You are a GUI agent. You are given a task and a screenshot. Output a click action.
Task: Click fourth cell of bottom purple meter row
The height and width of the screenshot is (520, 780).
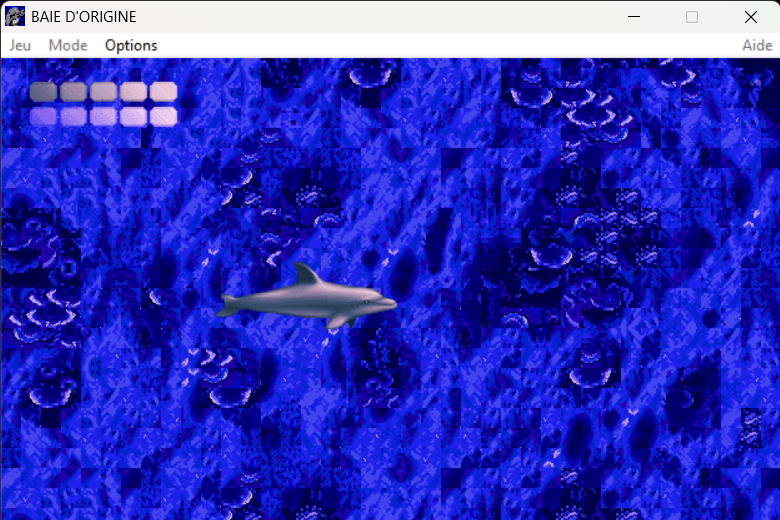click(133, 116)
